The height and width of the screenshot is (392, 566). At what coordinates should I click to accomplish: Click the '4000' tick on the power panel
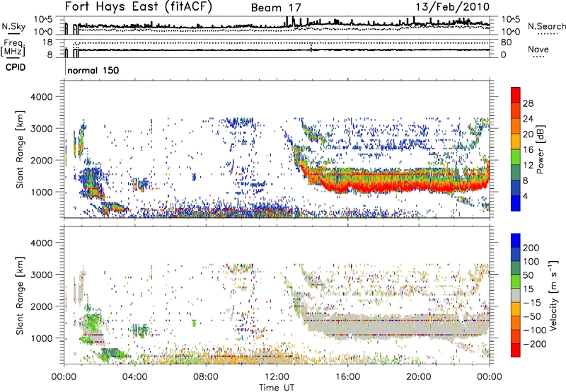tap(41, 97)
